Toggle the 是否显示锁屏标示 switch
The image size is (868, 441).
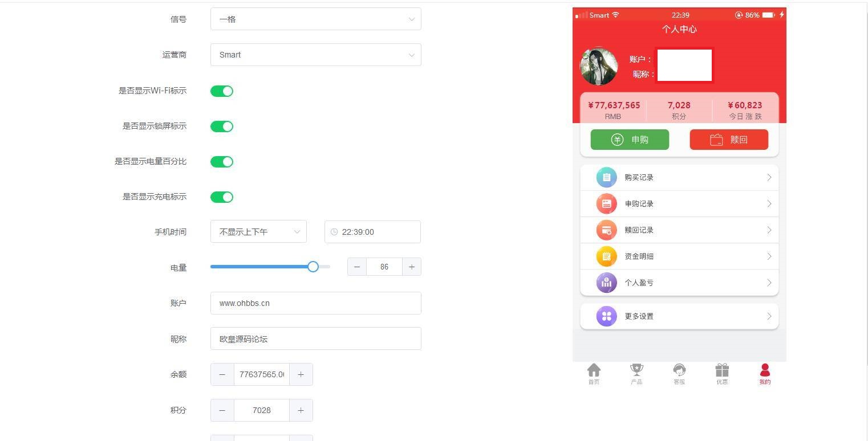[x=222, y=126]
